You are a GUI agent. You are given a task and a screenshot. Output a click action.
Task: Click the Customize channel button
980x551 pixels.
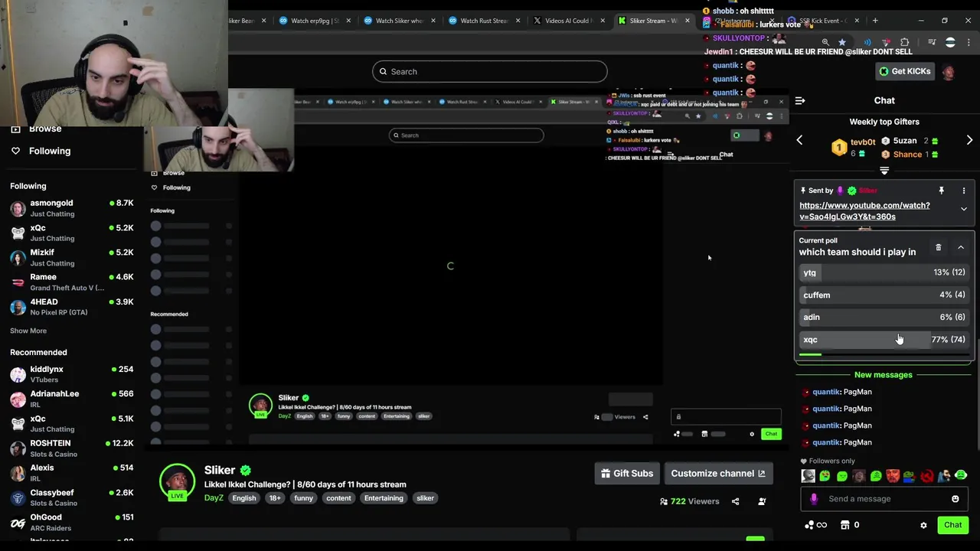718,473
